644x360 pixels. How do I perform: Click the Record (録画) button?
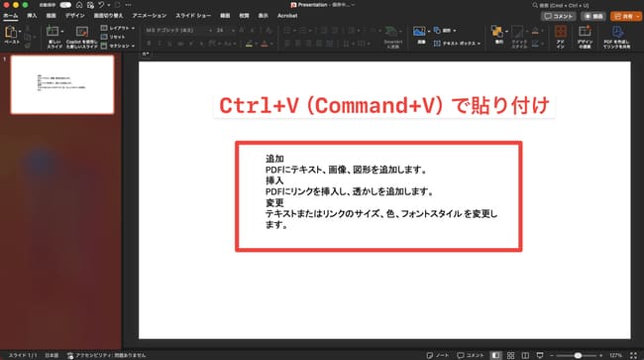pyautogui.click(x=593, y=16)
